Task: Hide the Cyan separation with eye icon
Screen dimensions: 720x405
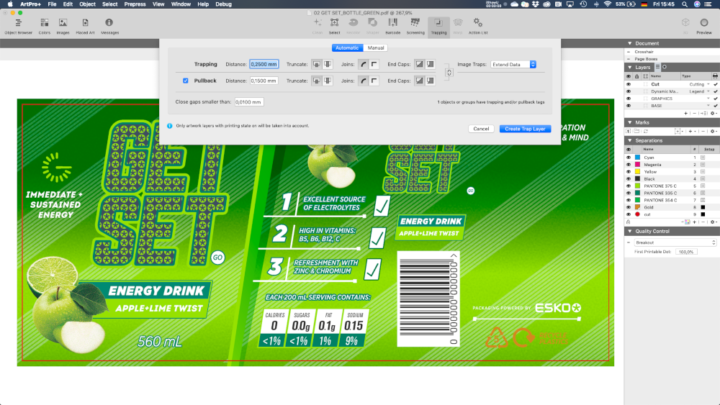Action: point(630,158)
